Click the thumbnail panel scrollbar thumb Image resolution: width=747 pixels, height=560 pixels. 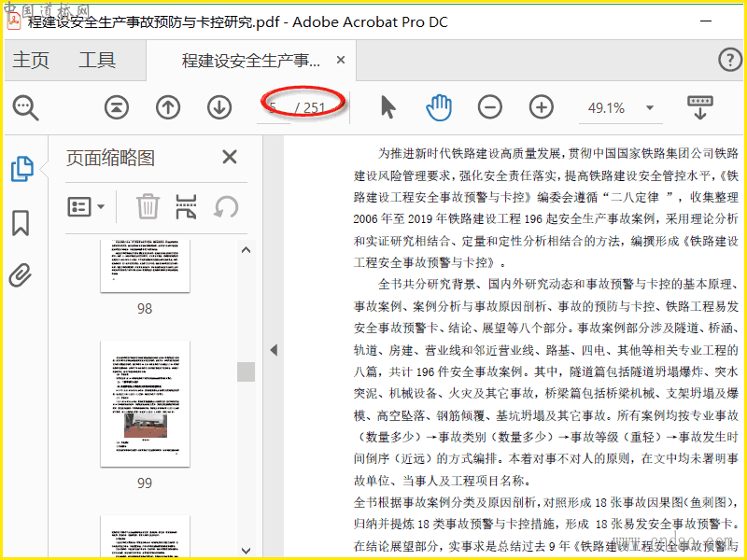click(x=246, y=371)
